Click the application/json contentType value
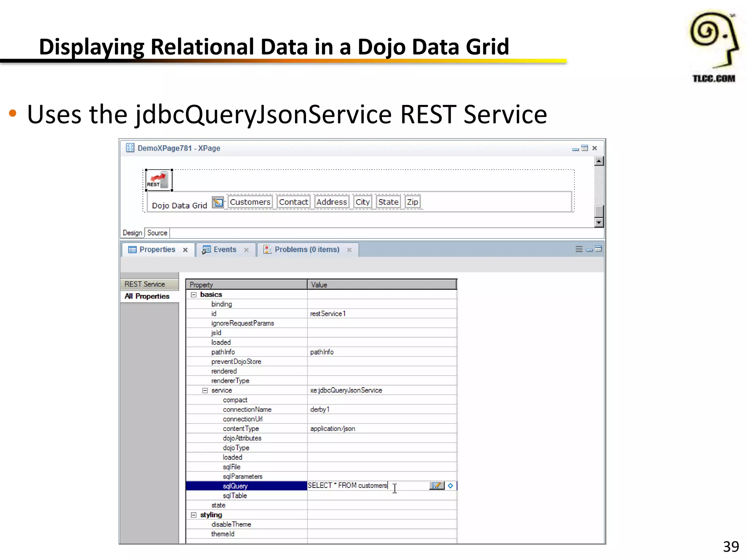The height and width of the screenshot is (560, 747). (333, 429)
